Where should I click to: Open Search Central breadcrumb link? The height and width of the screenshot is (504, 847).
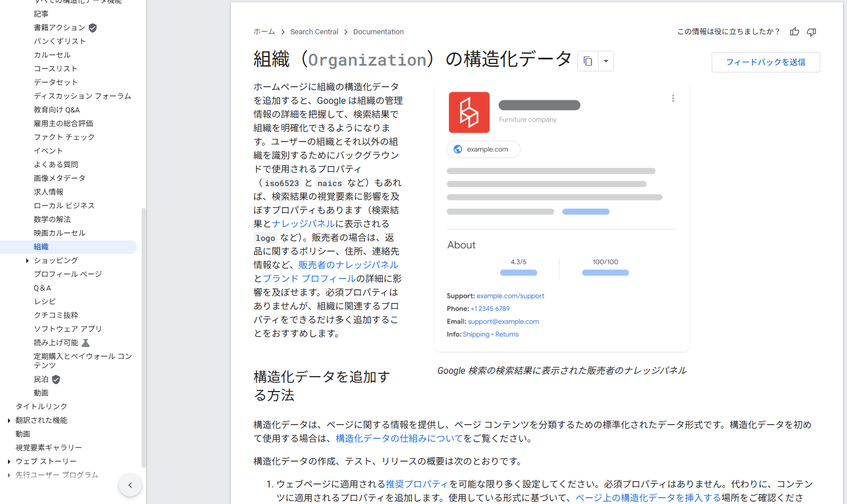tap(314, 32)
